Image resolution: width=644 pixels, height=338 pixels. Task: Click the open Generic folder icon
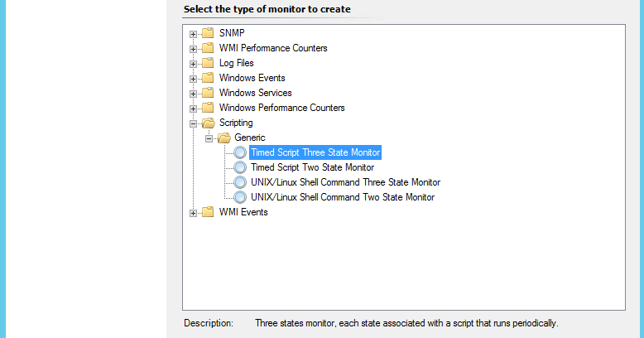223,138
